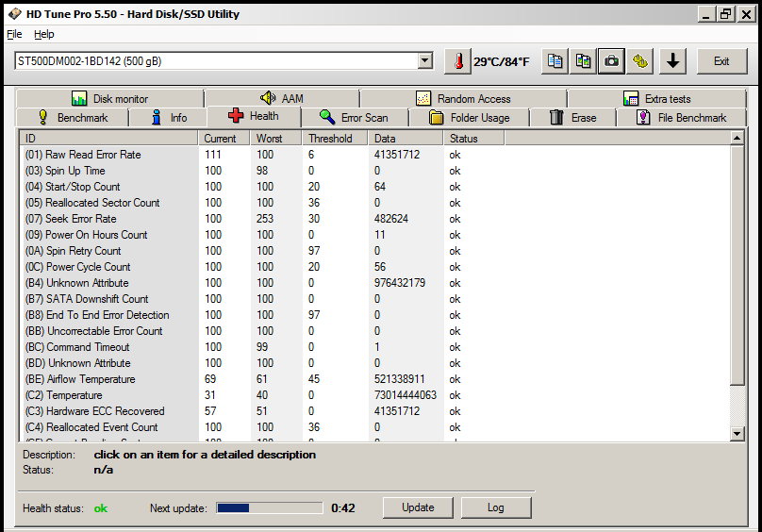Go to the File Benchmark tab
Screen dimensions: 762x532
click(x=681, y=118)
